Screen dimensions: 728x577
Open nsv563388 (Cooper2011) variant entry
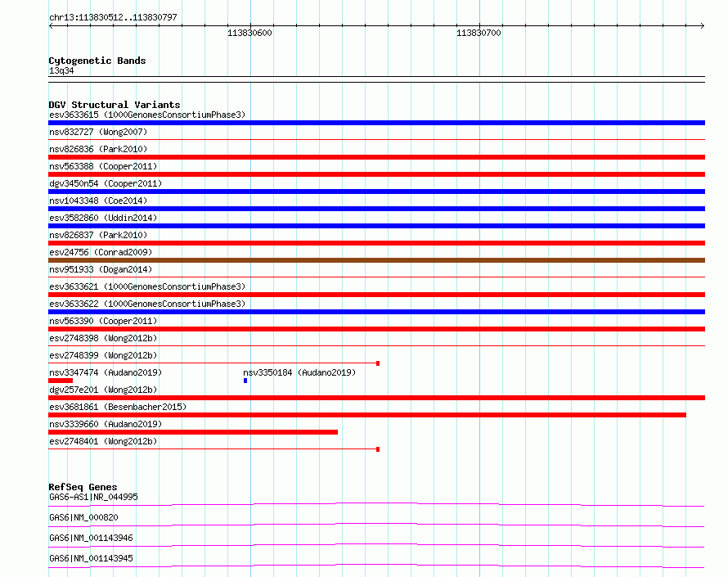point(103,166)
